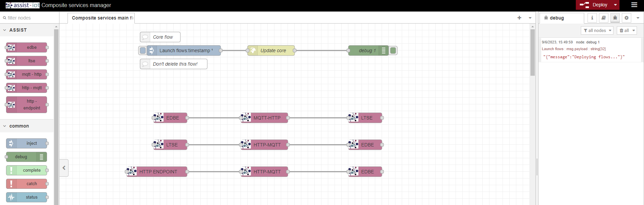644x205 pixels.
Task: Select the EDBE node in first flow row
Action: tap(170, 118)
